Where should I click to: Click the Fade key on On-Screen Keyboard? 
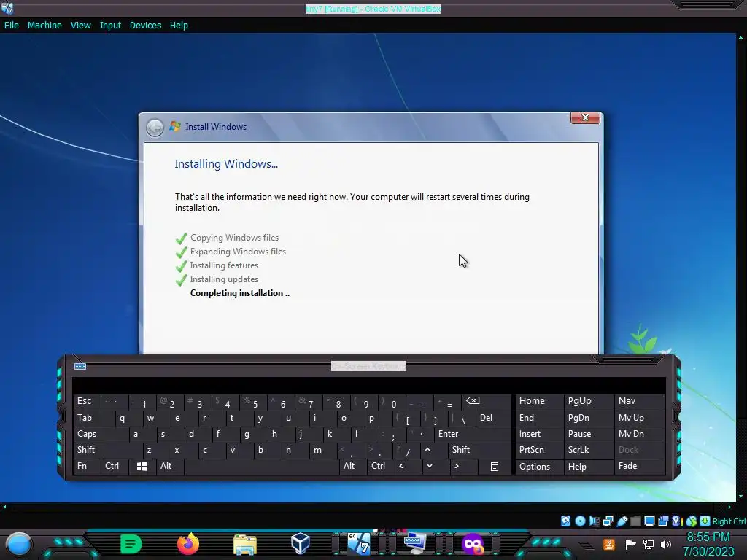(639, 467)
